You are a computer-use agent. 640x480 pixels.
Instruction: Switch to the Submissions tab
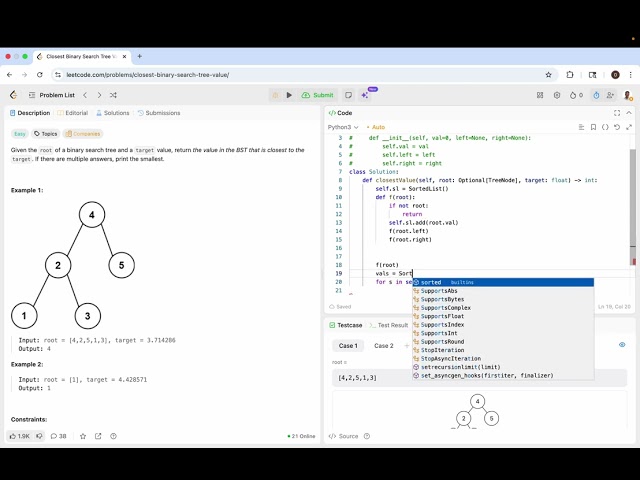pos(159,113)
